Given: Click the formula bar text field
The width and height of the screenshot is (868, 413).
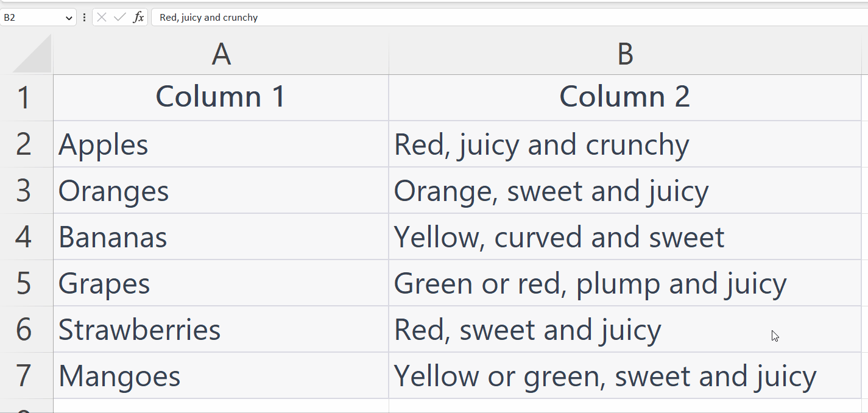Looking at the screenshot, I should 487,18.
